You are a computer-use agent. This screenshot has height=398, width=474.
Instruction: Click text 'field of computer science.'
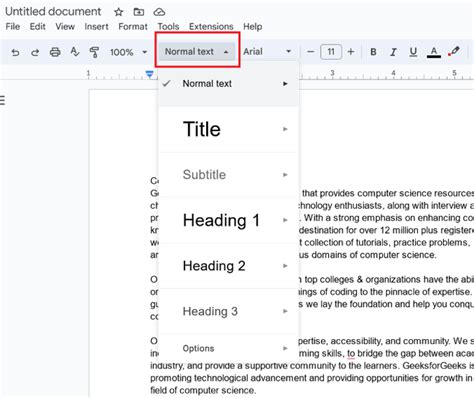pos(203,390)
